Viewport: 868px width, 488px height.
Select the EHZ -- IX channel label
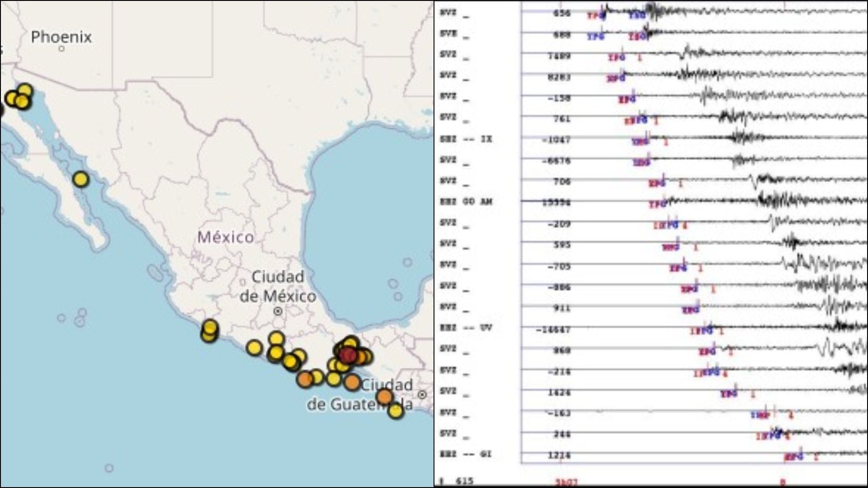click(466, 140)
